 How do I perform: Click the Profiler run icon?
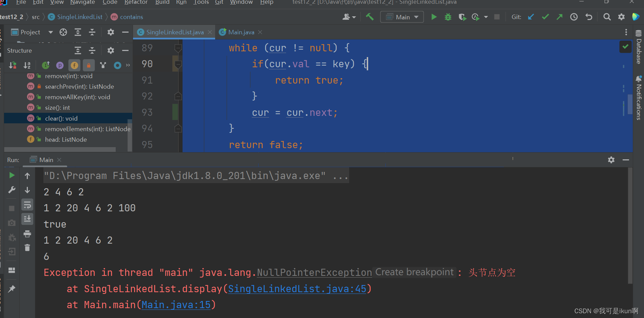tap(476, 17)
